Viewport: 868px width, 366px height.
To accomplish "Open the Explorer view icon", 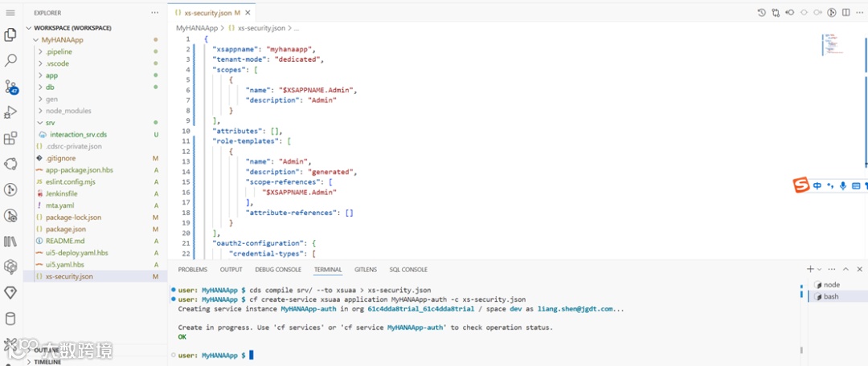I will click(10, 35).
